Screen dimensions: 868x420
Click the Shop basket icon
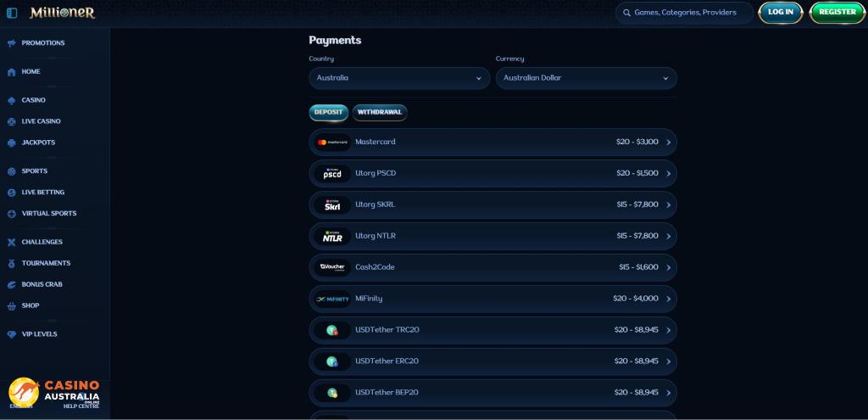click(12, 305)
